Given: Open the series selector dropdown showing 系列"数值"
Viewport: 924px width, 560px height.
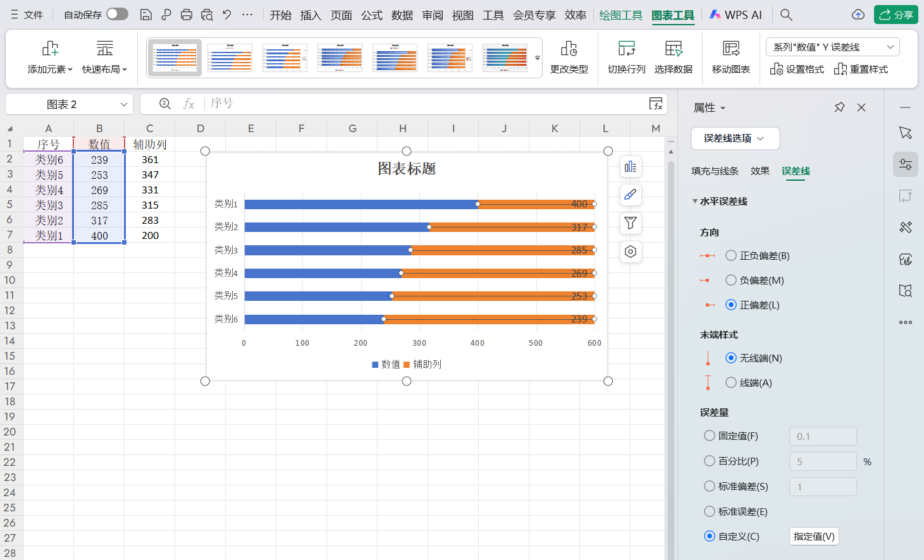Looking at the screenshot, I should [833, 46].
